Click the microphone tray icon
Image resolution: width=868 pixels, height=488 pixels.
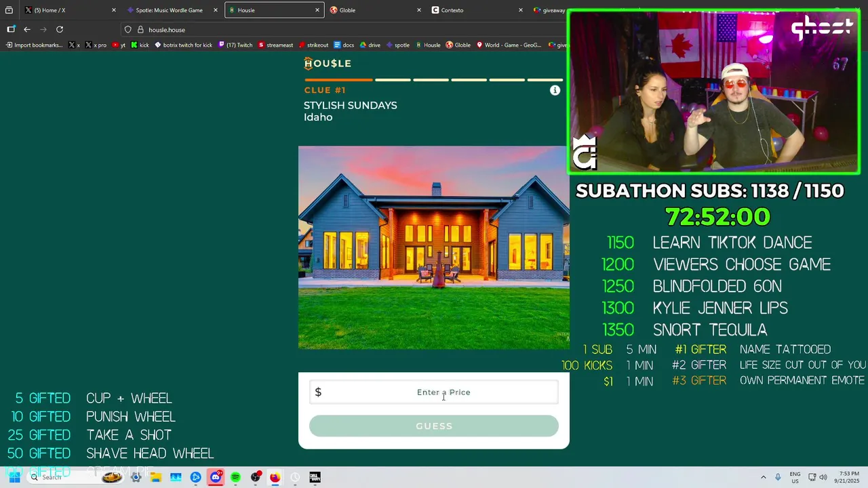coord(778,477)
